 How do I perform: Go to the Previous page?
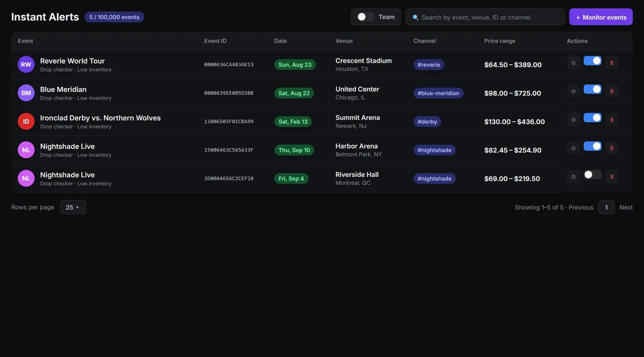click(581, 207)
